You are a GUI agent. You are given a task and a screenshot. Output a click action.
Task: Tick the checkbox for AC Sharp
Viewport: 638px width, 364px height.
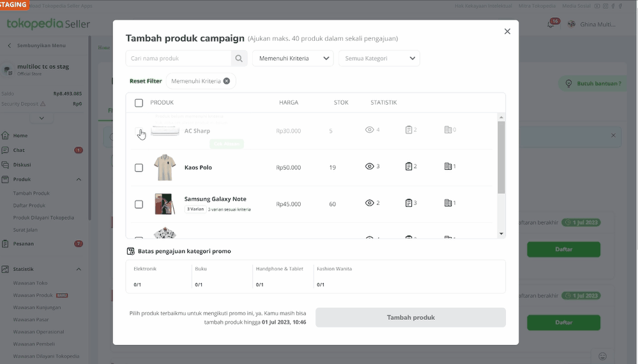pos(139,131)
